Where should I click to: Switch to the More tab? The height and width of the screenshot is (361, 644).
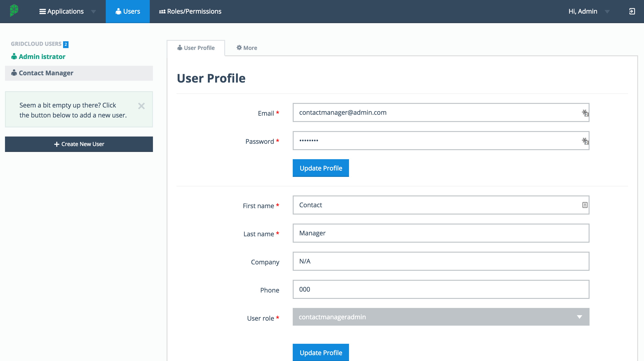pyautogui.click(x=250, y=48)
